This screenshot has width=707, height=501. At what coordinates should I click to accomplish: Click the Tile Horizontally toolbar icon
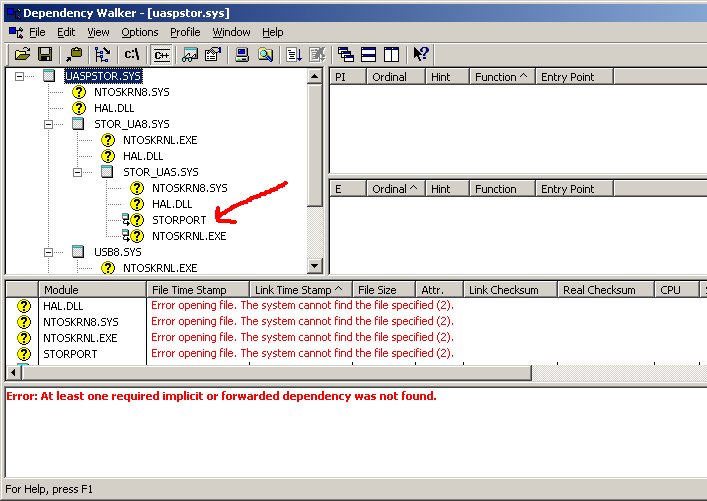(368, 55)
